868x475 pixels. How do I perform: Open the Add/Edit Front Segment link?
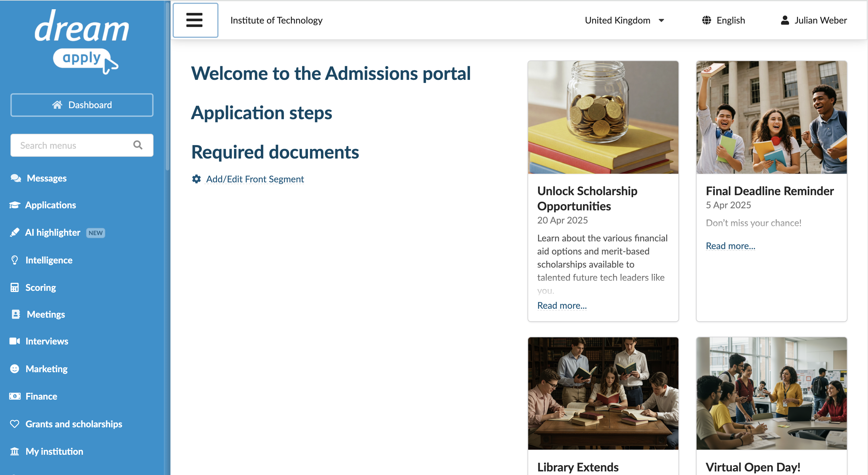click(x=255, y=179)
